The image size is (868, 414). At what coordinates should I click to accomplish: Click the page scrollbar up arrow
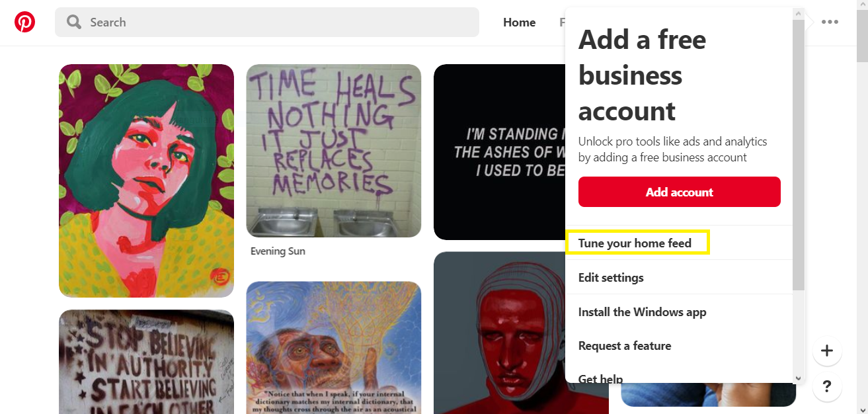pyautogui.click(x=862, y=5)
